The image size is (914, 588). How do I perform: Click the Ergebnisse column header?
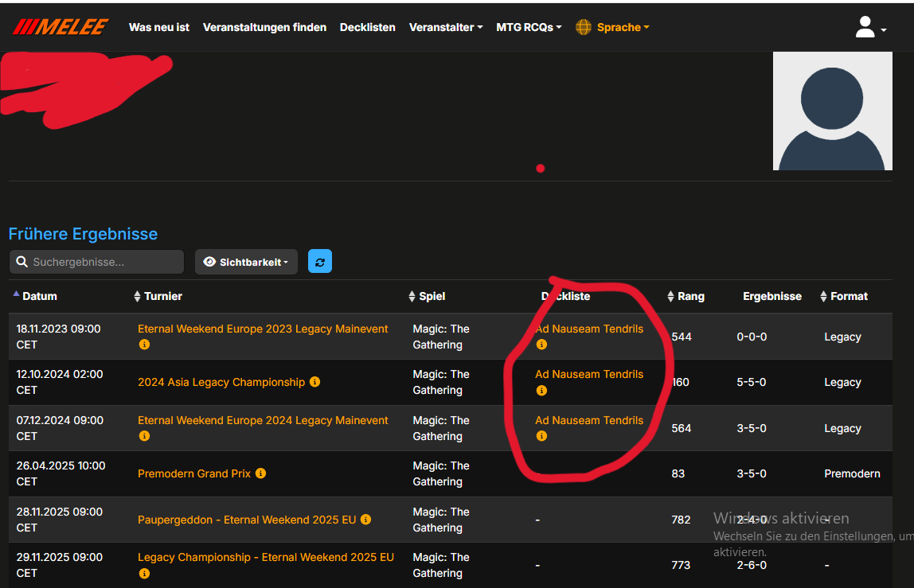tap(772, 296)
